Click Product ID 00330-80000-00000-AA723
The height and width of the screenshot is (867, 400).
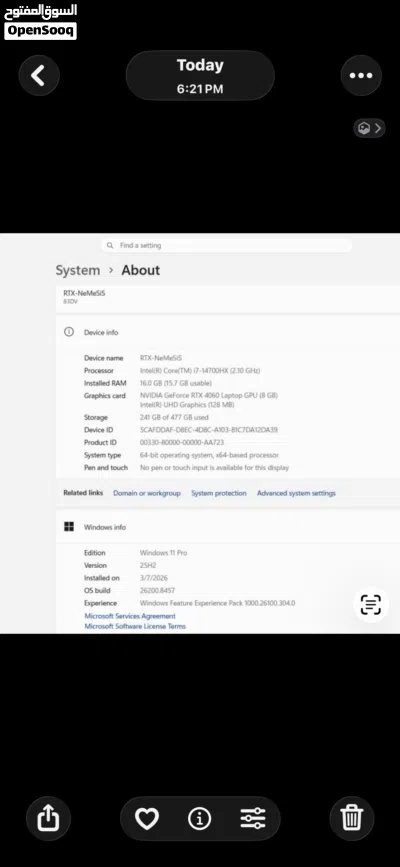[182, 442]
